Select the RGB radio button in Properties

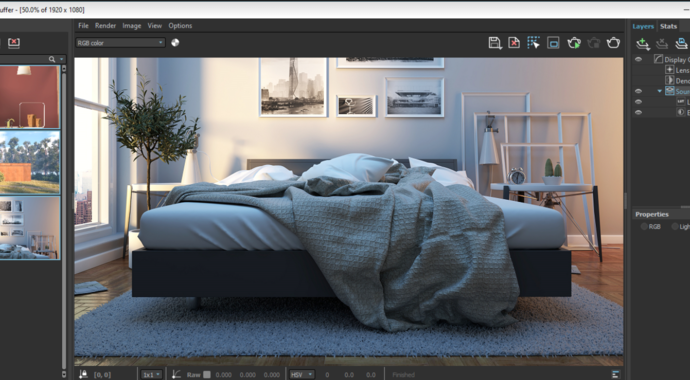tap(644, 227)
